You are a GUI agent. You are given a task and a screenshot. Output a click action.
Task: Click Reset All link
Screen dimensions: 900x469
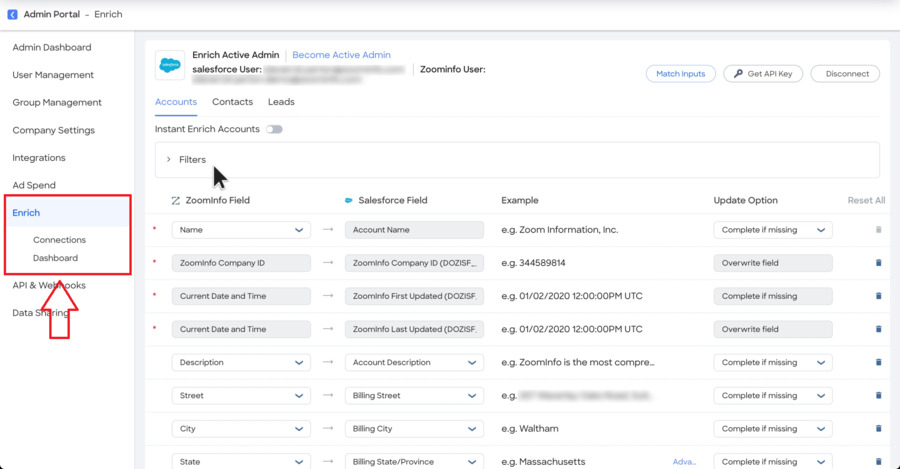coord(866,200)
